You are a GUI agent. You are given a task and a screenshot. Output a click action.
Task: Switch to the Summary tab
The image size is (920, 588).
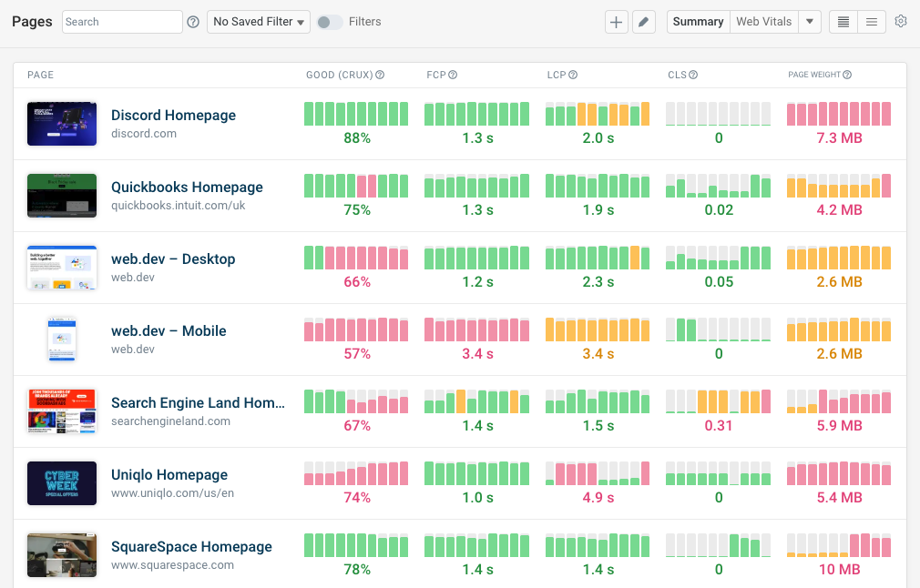(x=698, y=21)
